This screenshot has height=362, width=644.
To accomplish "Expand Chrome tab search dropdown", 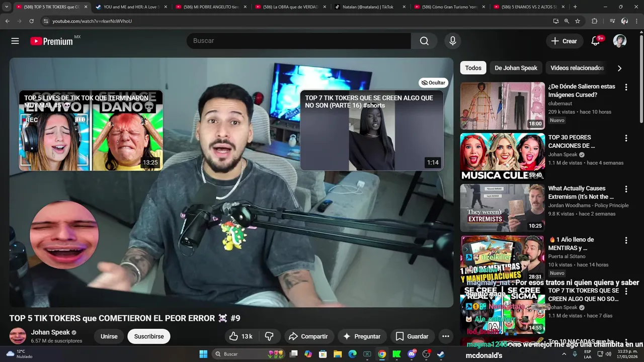I will click(7, 7).
